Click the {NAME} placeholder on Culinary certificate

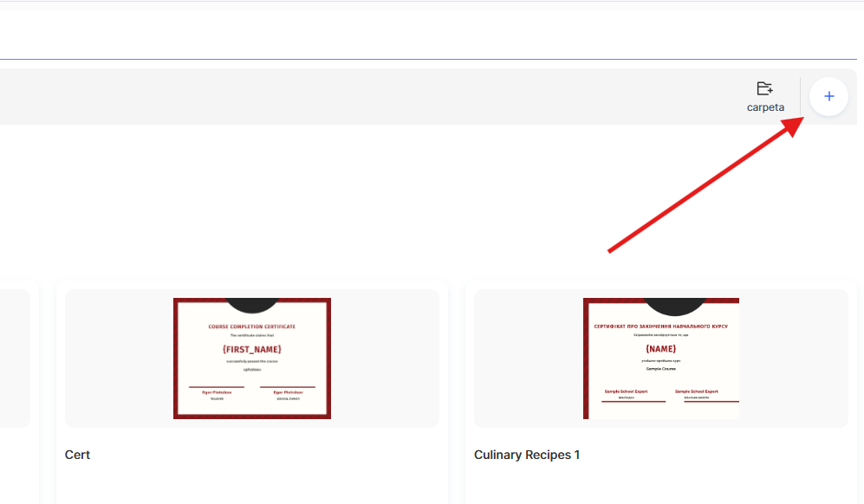660,348
